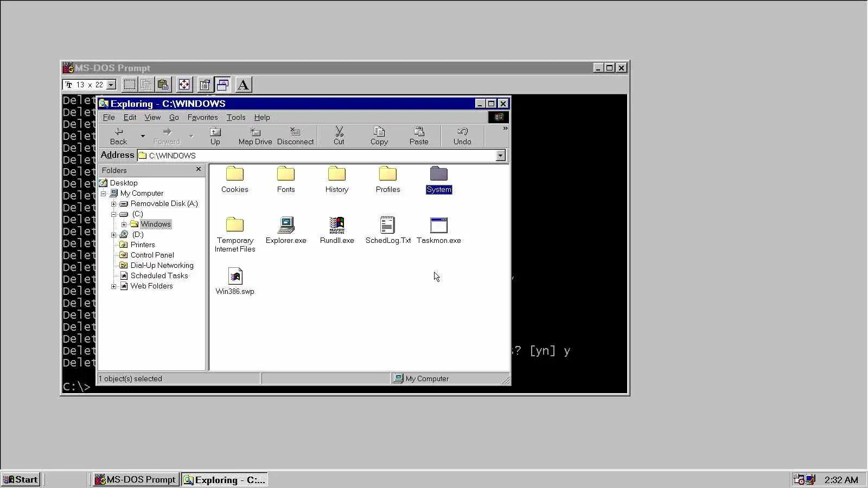Click Map Drive in the Explorer toolbar
The image size is (868, 488).
point(255,136)
